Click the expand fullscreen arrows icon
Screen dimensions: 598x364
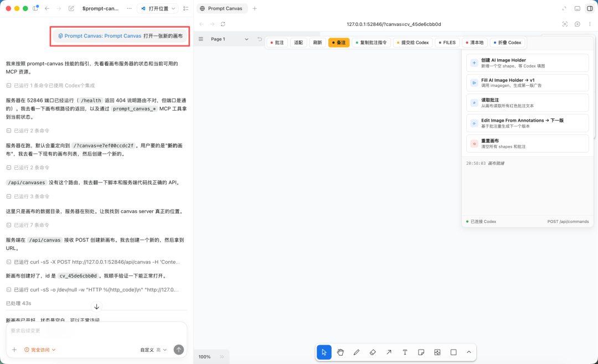[x=564, y=8]
